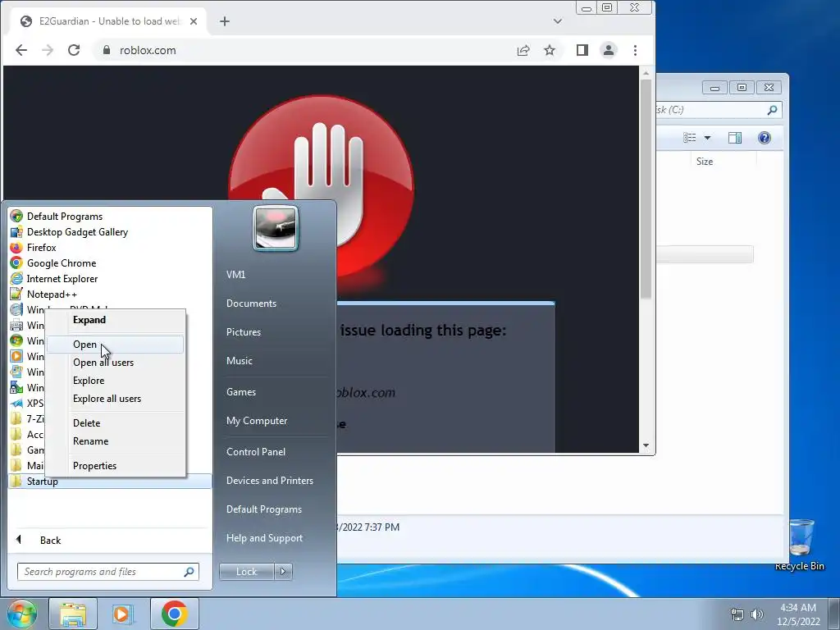Viewport: 840px width, 630px height.
Task: Click the Explorer window search magnifier
Action: click(x=772, y=110)
